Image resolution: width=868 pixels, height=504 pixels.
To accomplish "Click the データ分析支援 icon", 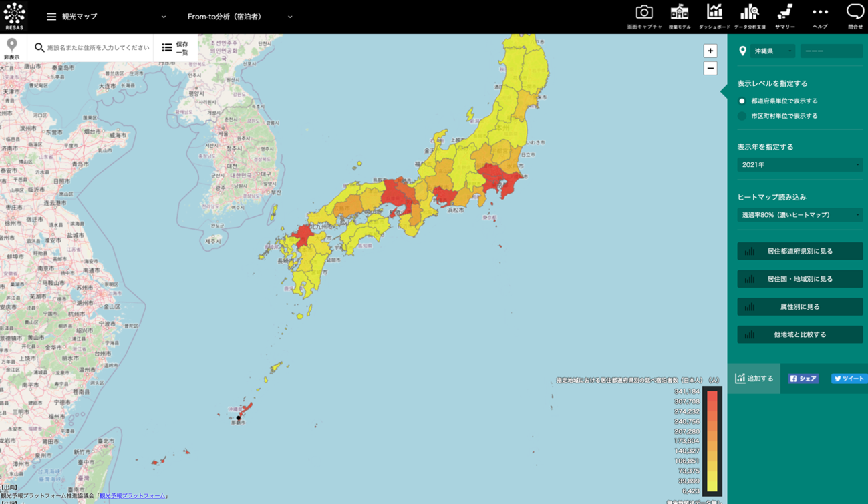I will 750,13.
